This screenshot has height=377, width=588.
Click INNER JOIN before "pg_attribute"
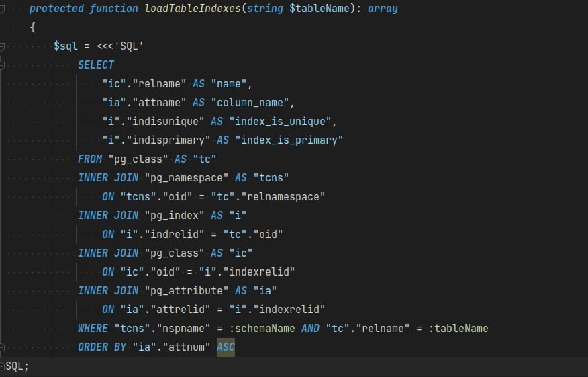(x=108, y=290)
